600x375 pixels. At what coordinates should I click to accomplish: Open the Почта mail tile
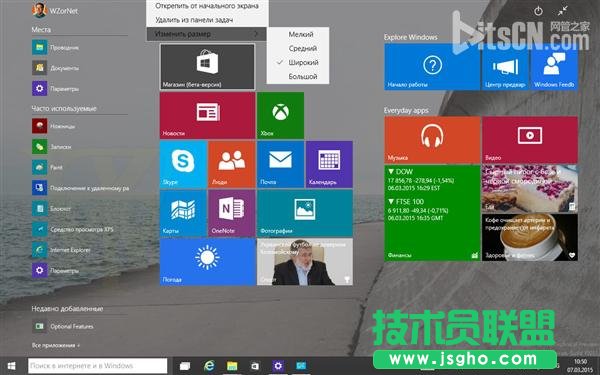point(280,164)
